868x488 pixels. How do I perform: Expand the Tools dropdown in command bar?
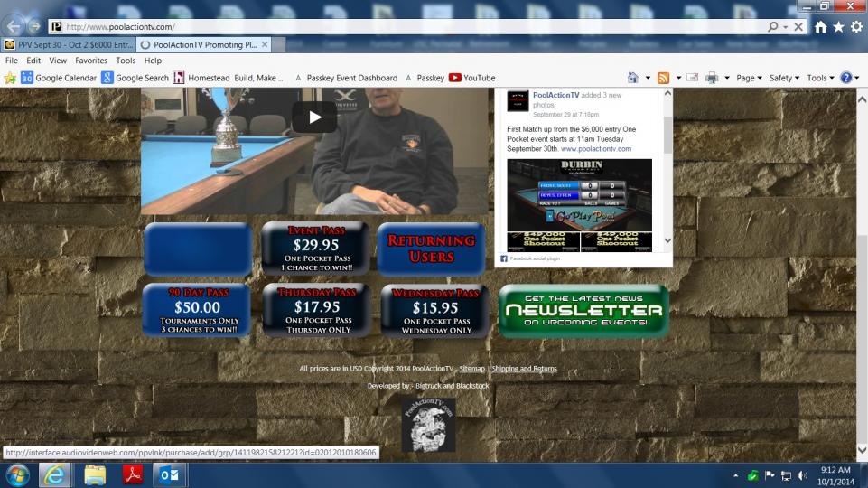820,78
